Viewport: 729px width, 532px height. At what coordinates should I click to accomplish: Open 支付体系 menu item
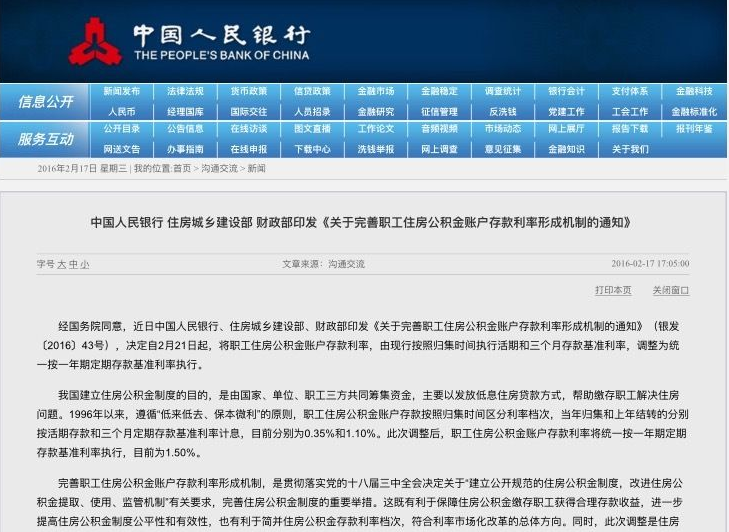coord(630,92)
